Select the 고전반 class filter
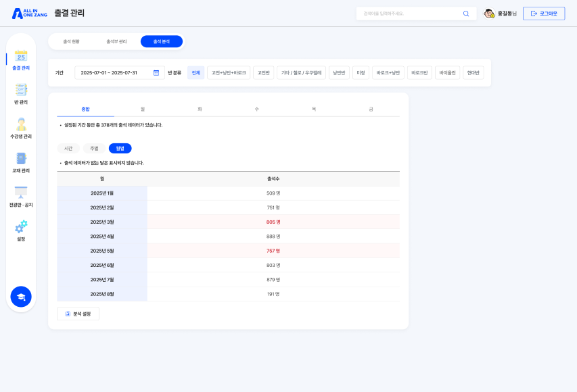Image resolution: width=577 pixels, height=392 pixels. [264, 73]
